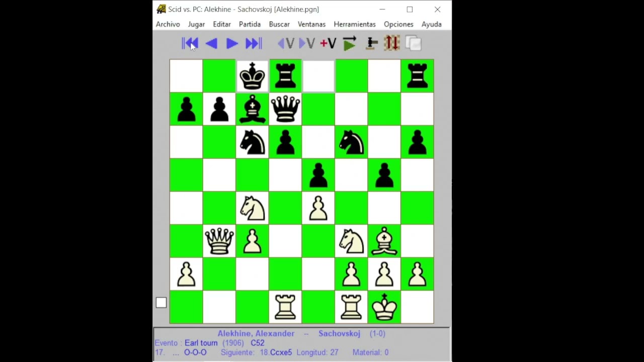Click the exit variation icon
The height and width of the screenshot is (362, 644).
[286, 44]
